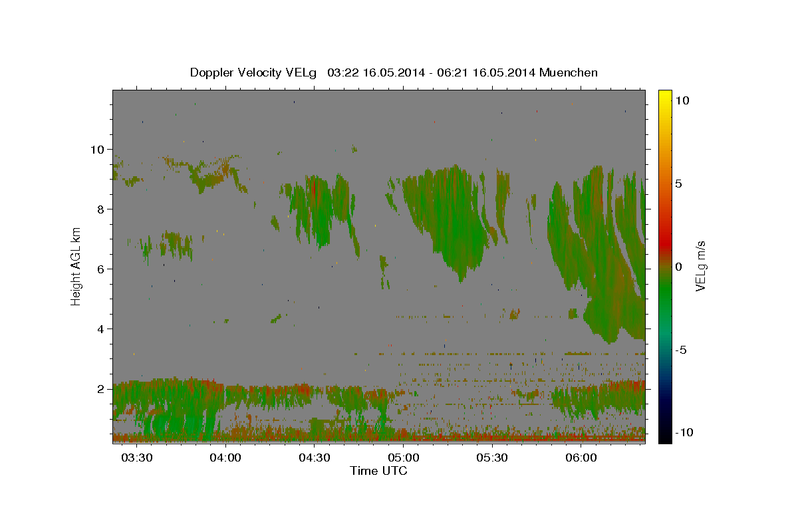Click the colorbar value '-10'

click(684, 432)
